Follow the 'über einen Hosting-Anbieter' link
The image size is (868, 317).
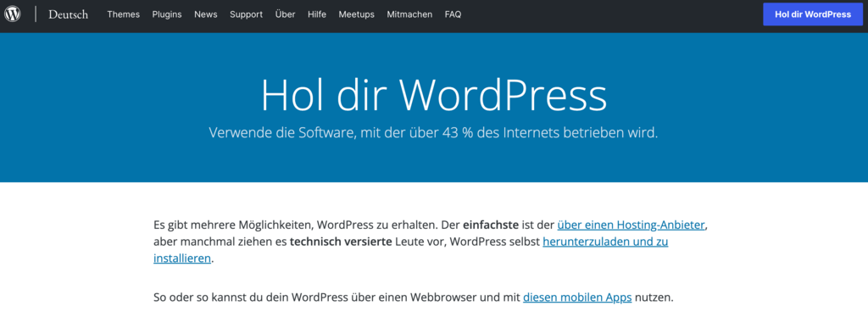pos(631,225)
